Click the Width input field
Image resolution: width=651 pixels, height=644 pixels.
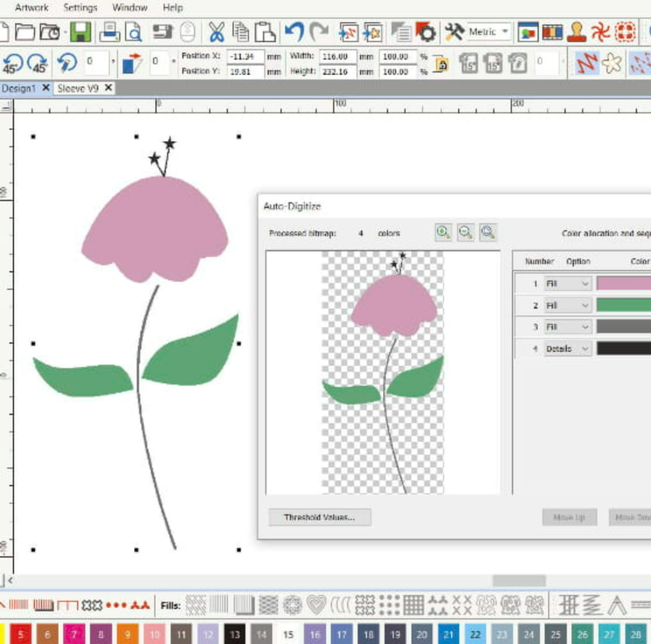point(338,57)
